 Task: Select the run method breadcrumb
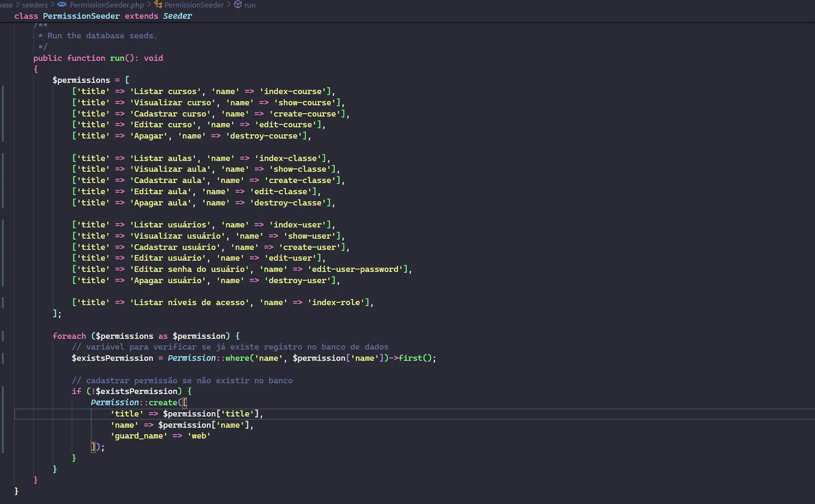250,5
